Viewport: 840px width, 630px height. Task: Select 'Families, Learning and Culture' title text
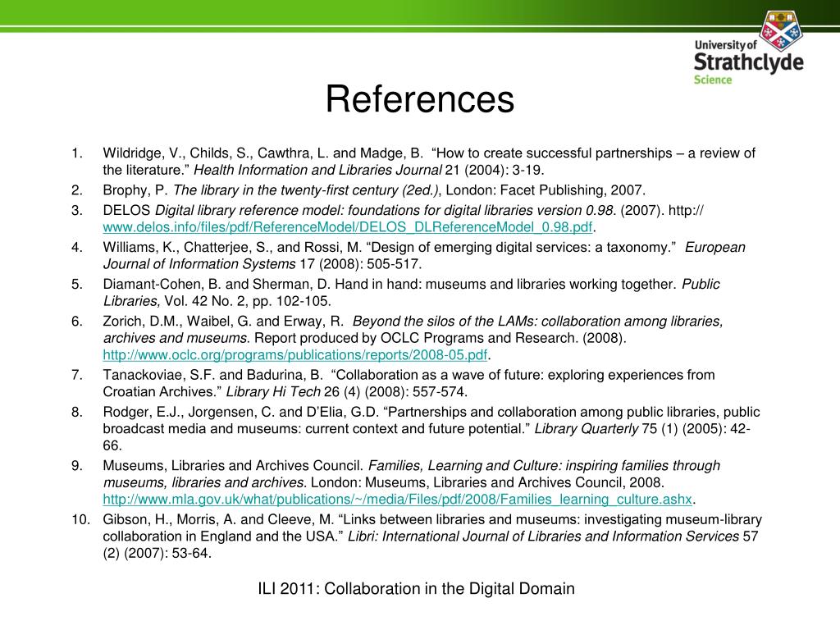coord(464,466)
